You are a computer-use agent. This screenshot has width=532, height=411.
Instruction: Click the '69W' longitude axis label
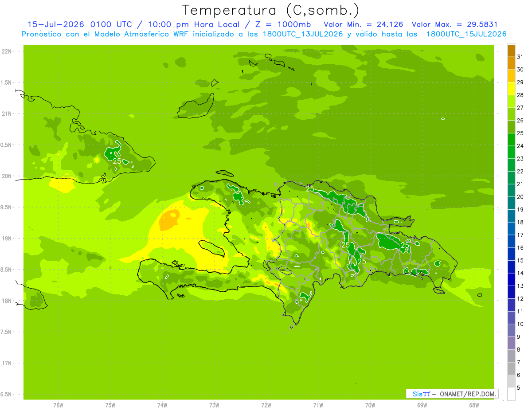(x=422, y=405)
